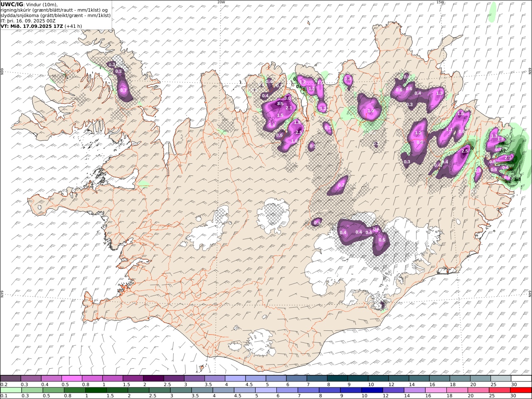Select upper legend swatch between 0.5 and 0.8
Image resolution: width=532 pixels, height=399 pixels.
pos(72,379)
